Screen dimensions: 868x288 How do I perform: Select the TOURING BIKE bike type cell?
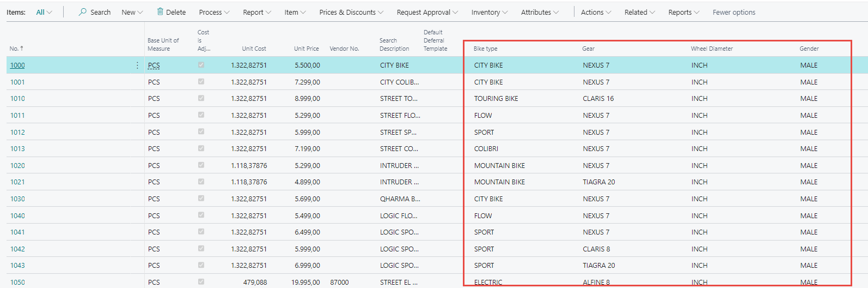[x=496, y=99]
